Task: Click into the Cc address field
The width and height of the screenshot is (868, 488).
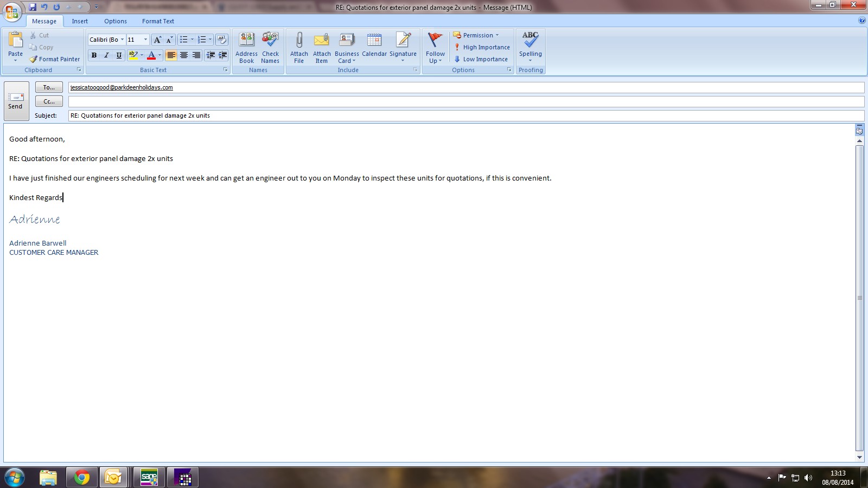Action: [x=466, y=101]
